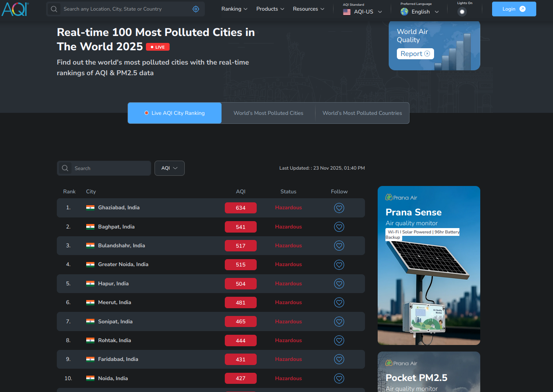Click the location search field in header
This screenshot has height=392, width=553.
pyautogui.click(x=125, y=9)
